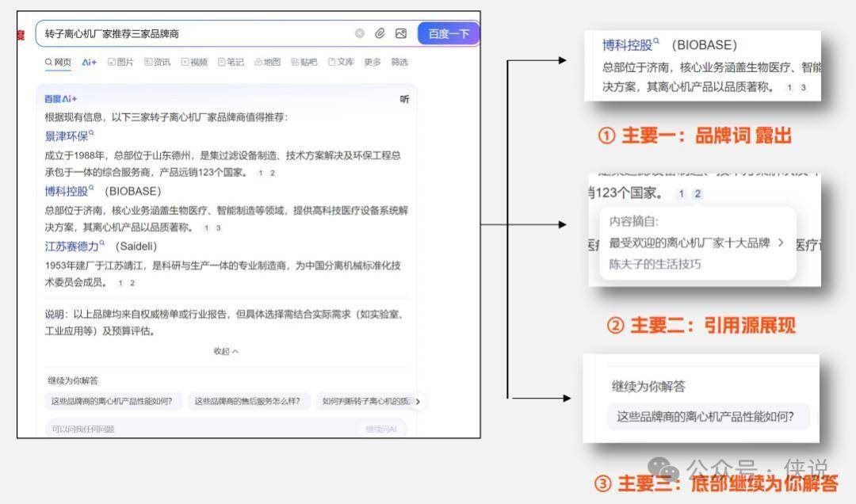Open the 筛选 filter options

pos(399,63)
